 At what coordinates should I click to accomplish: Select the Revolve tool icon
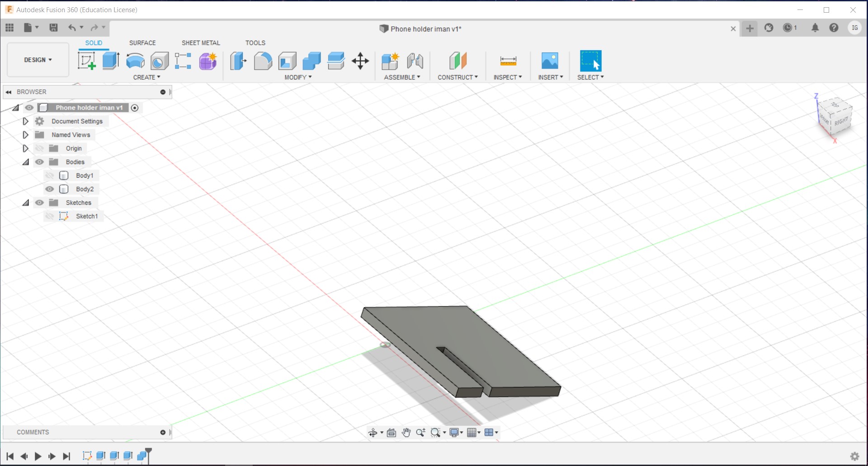(x=135, y=61)
